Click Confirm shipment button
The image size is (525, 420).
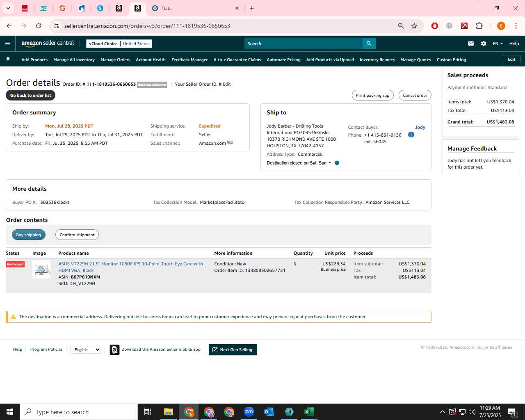click(77, 235)
